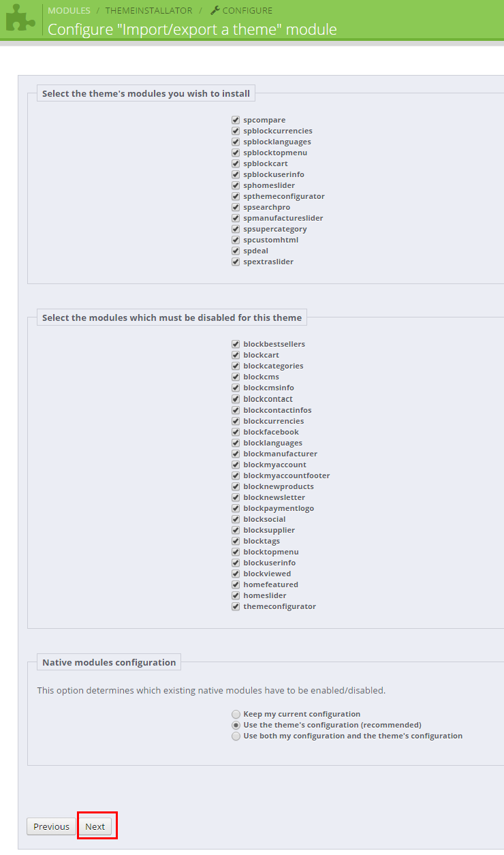Screen dimensions: 504x855
Task: Uncheck the blocknewsletter checkbox
Action: (236, 497)
